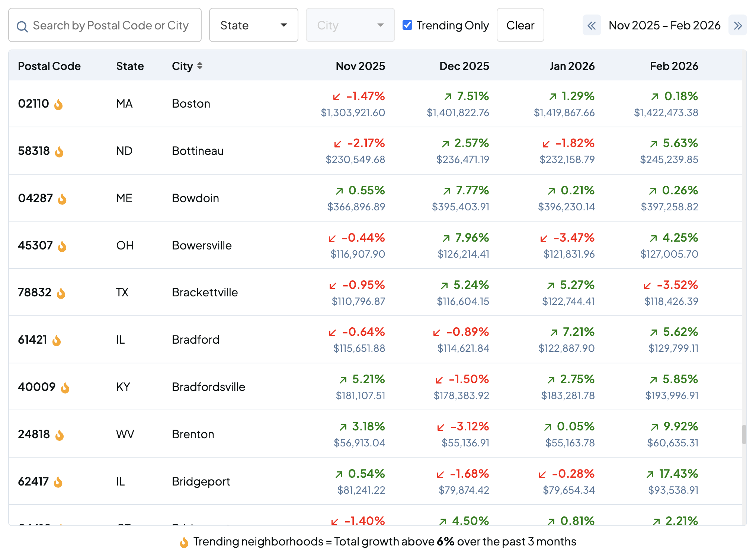756x557 pixels.
Task: Click the search magnifier icon
Action: pyautogui.click(x=22, y=26)
